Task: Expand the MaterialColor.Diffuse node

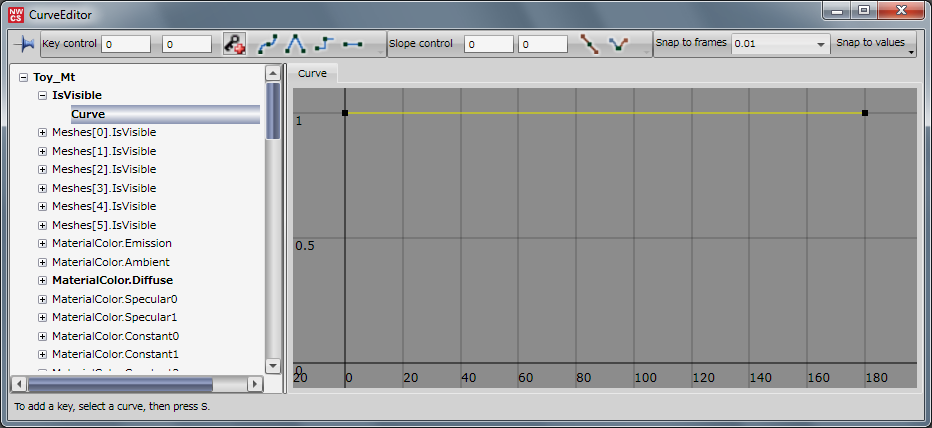Action: point(42,281)
